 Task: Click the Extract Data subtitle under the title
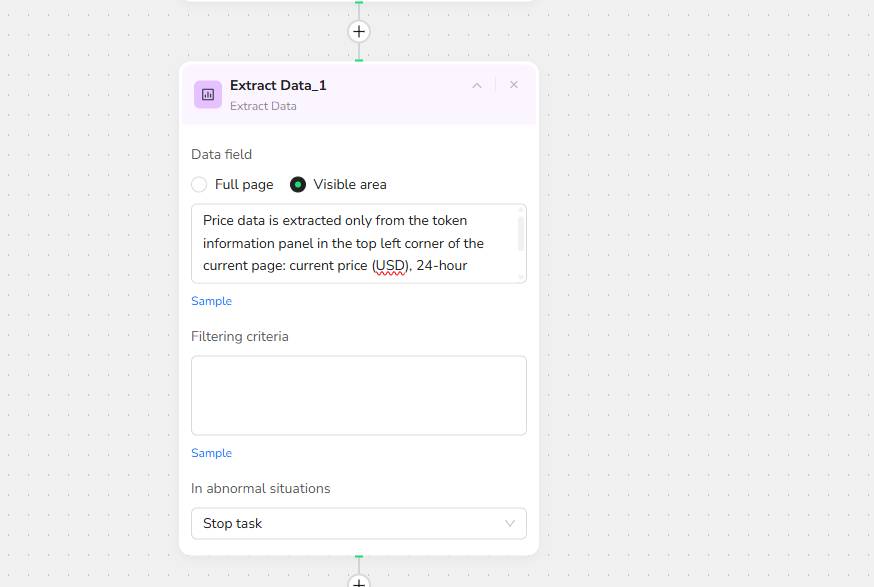click(x=263, y=106)
